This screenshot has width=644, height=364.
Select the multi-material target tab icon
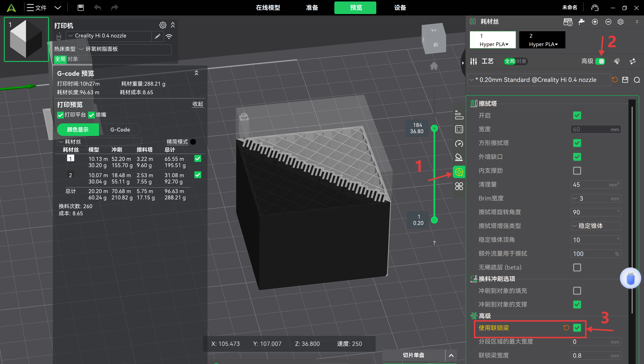(459, 172)
